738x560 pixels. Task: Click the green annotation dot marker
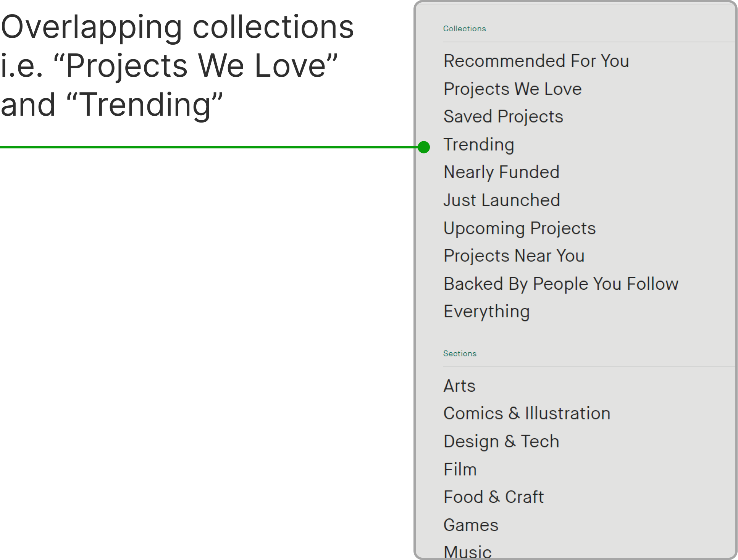pyautogui.click(x=424, y=147)
